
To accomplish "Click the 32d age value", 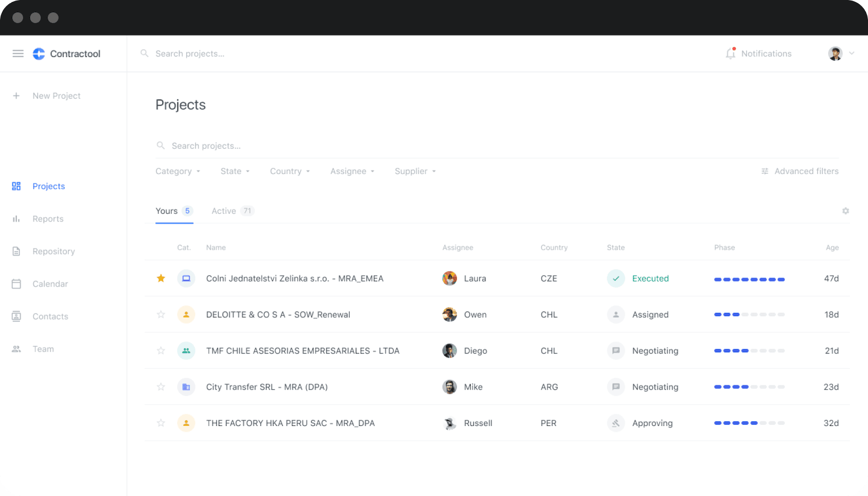I will pyautogui.click(x=831, y=423).
